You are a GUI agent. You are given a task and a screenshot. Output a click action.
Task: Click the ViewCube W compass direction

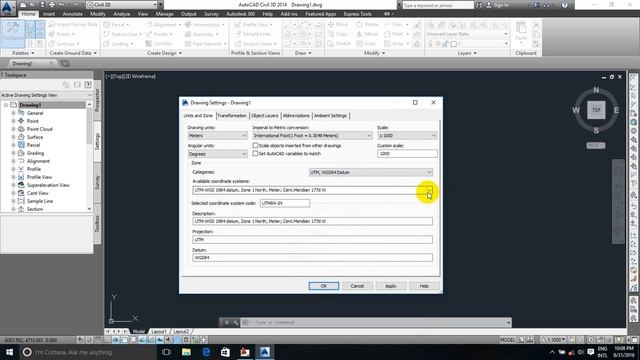coord(576,110)
